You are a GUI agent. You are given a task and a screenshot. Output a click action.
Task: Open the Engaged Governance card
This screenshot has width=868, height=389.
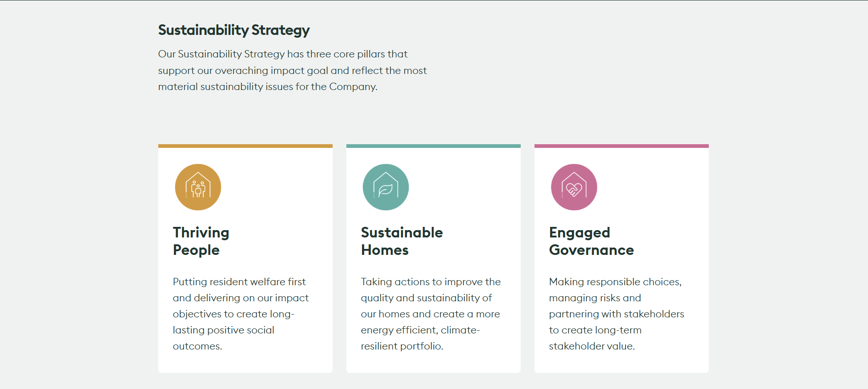point(622,259)
